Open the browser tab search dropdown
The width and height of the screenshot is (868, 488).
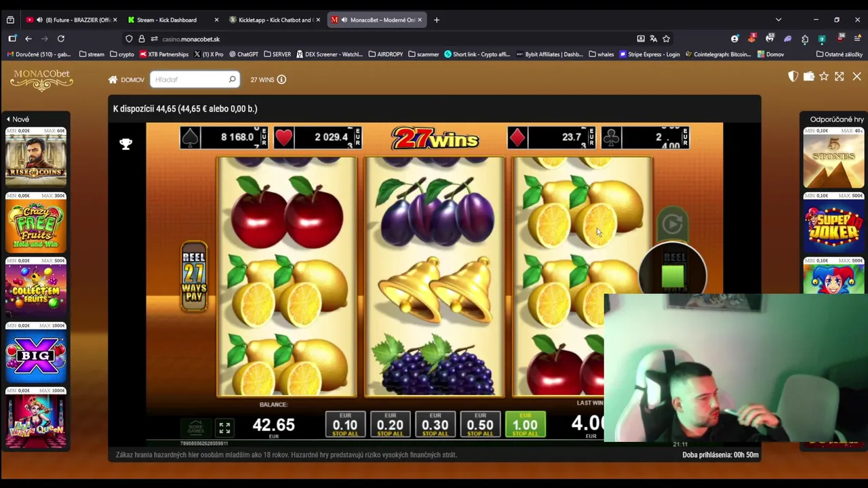[x=778, y=20]
